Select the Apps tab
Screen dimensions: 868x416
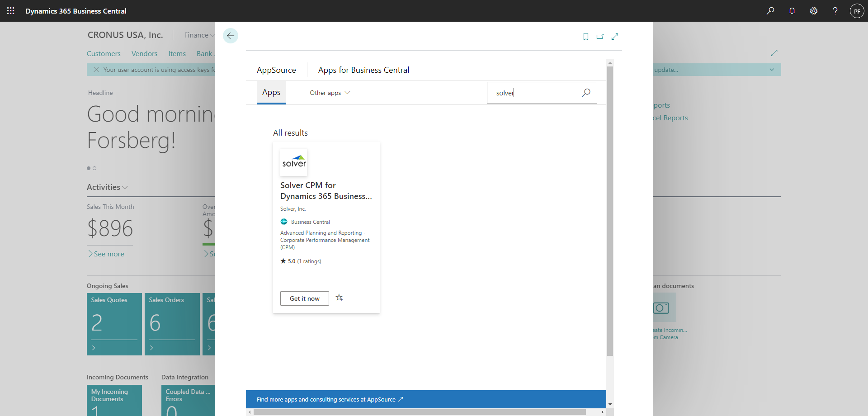coord(271,92)
